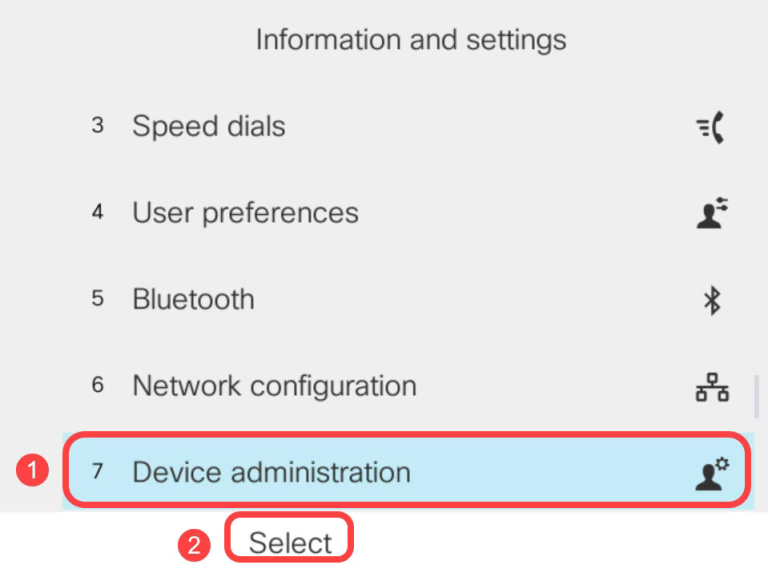This screenshot has width=768, height=569.
Task: Highlight the Device administration menu entry
Action: (x=271, y=472)
